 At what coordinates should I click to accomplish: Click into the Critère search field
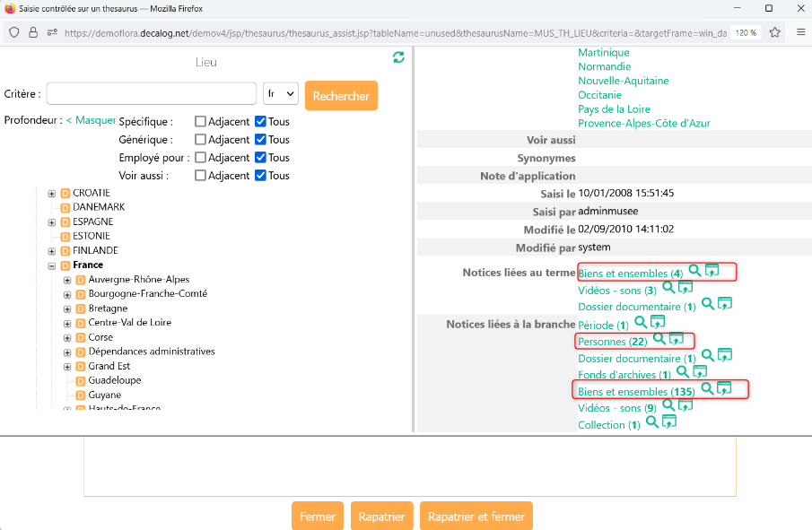[152, 94]
